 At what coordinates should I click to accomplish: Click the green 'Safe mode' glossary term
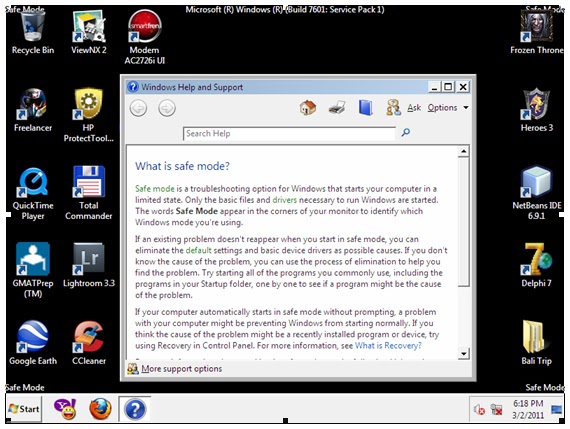click(155, 189)
